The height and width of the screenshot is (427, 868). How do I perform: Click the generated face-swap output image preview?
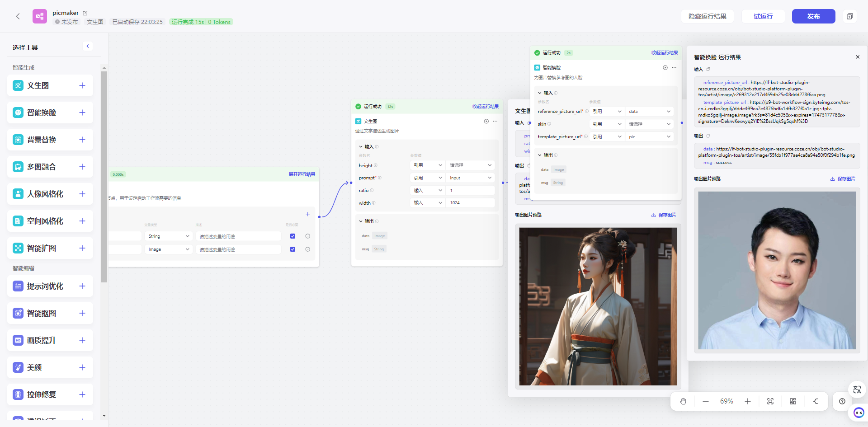[x=777, y=270]
